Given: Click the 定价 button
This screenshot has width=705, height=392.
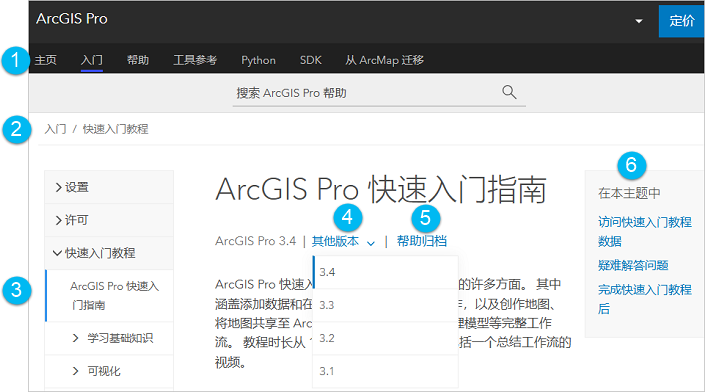Looking at the screenshot, I should tap(681, 21).
